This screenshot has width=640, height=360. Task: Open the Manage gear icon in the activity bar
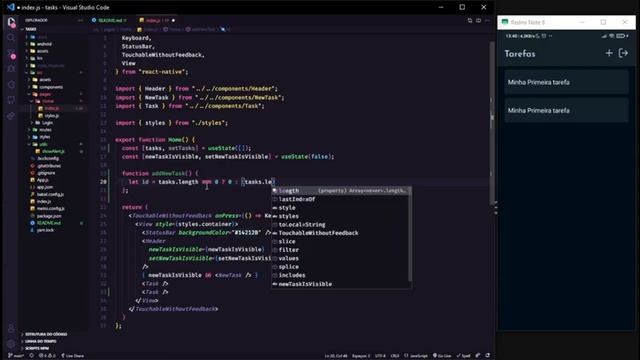point(11,344)
